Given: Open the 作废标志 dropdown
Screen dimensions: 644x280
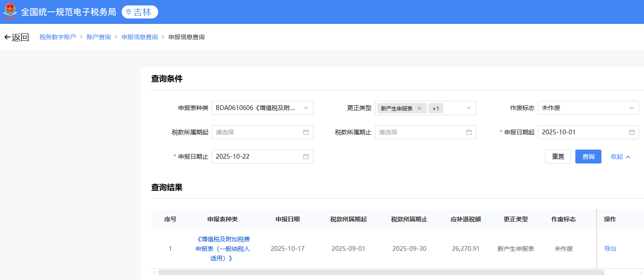Looking at the screenshot, I should pos(588,108).
